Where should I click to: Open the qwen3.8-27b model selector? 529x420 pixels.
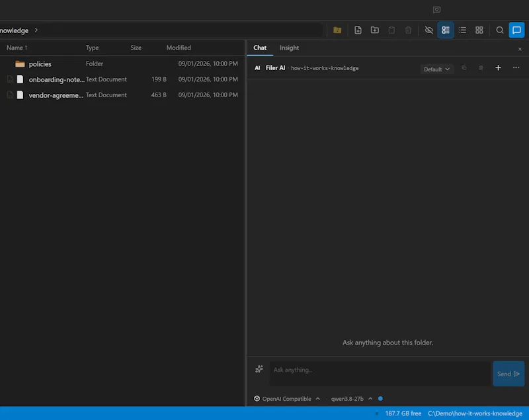(x=352, y=398)
